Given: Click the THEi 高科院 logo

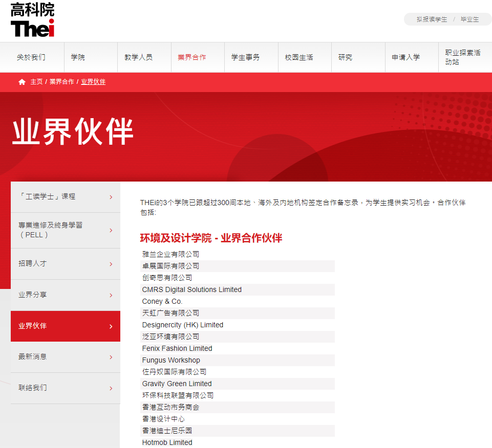Looking at the screenshot, I should point(33,20).
